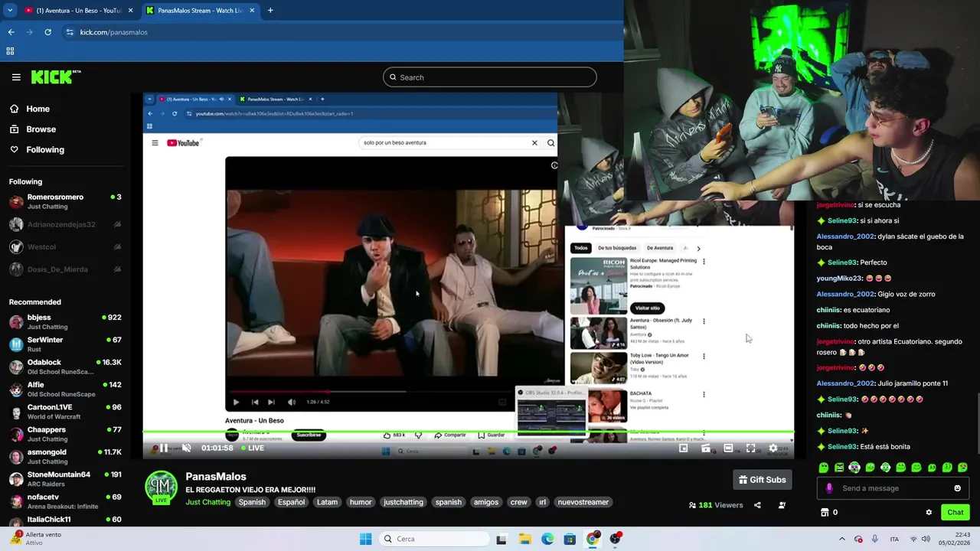Open Adrianozendejas32 offline channel
Screen dimensions: 980x551
coord(65,224)
